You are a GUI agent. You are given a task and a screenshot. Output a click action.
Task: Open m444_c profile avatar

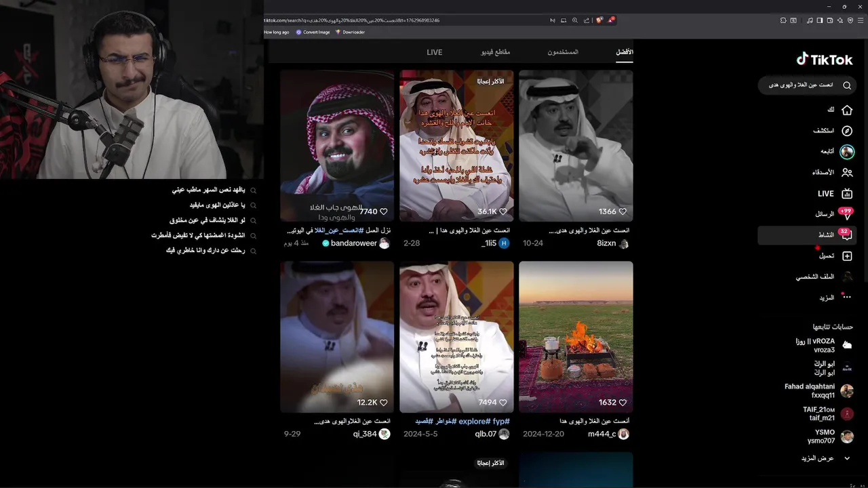(x=623, y=434)
